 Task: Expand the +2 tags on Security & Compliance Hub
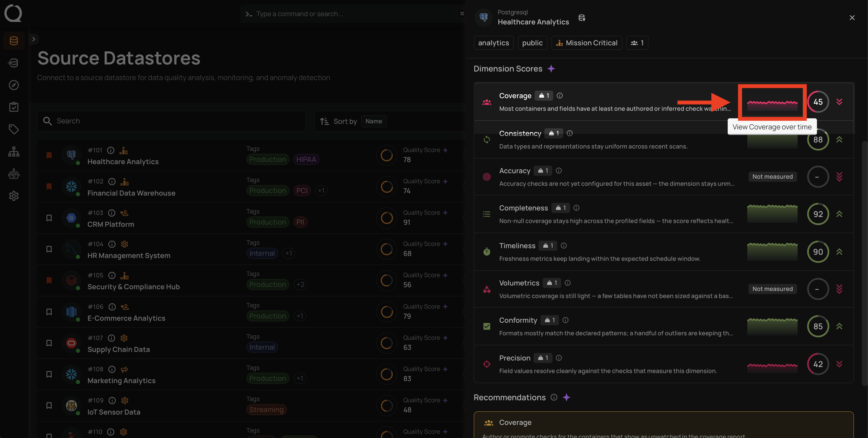click(300, 284)
